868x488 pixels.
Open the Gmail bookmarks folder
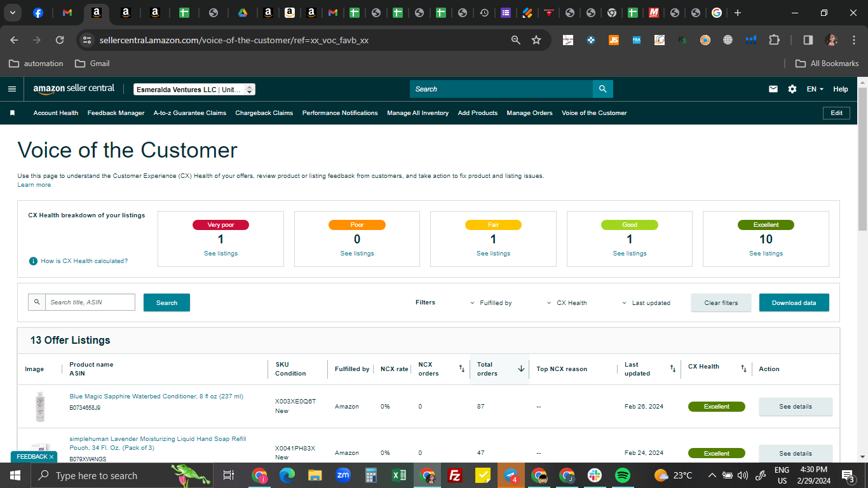click(92, 64)
